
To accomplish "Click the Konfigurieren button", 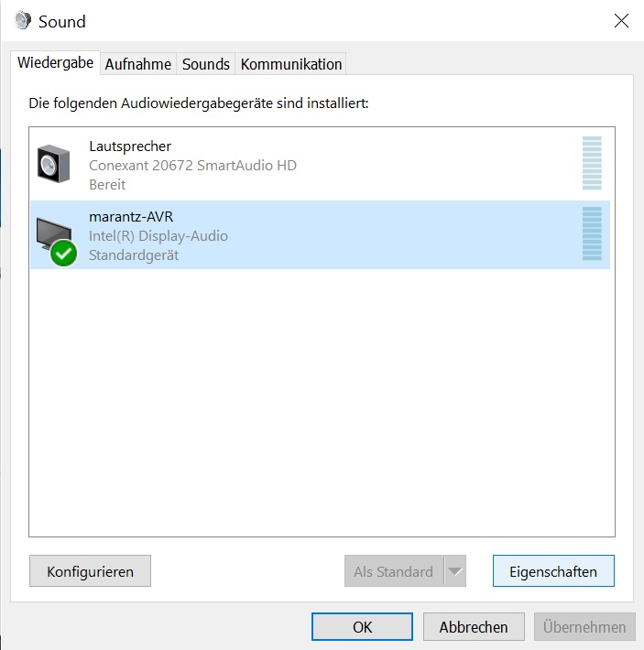I will [x=90, y=571].
